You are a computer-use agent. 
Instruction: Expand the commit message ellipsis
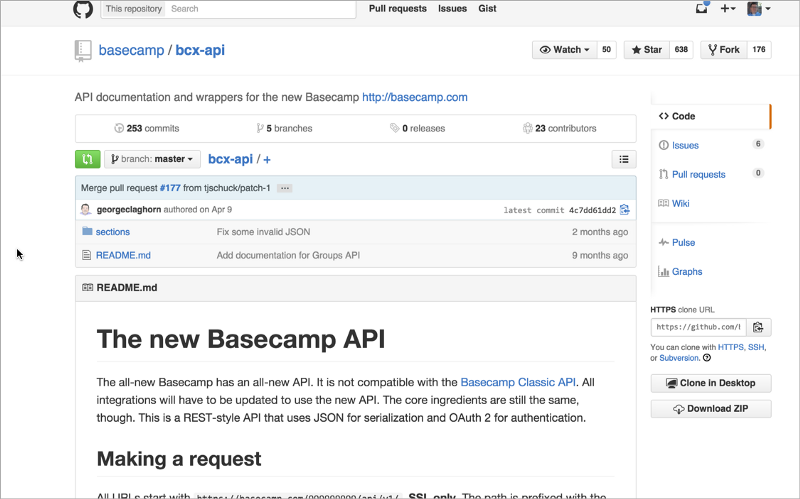pos(285,188)
